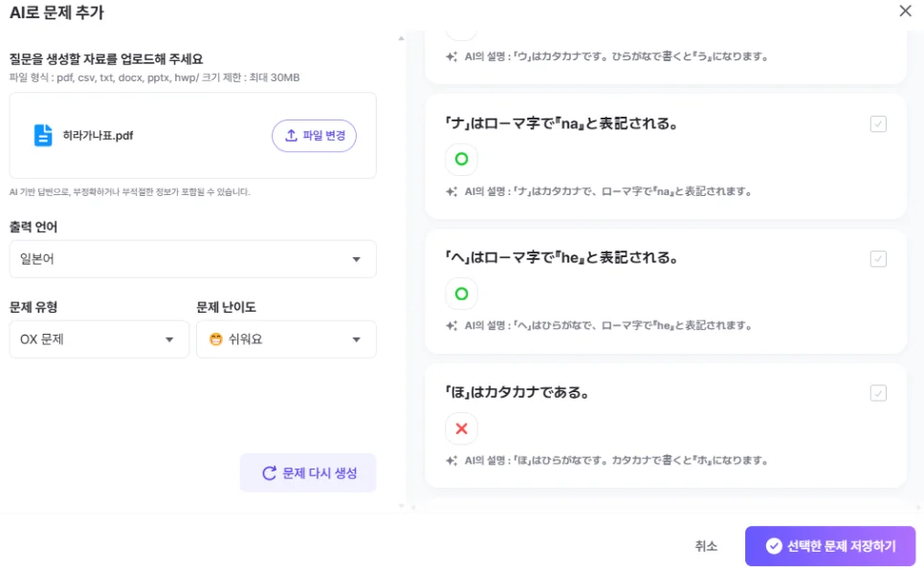924x569 pixels.
Task: Click the PDF file icon beside 히라가나표.pdf
Action: [x=42, y=135]
